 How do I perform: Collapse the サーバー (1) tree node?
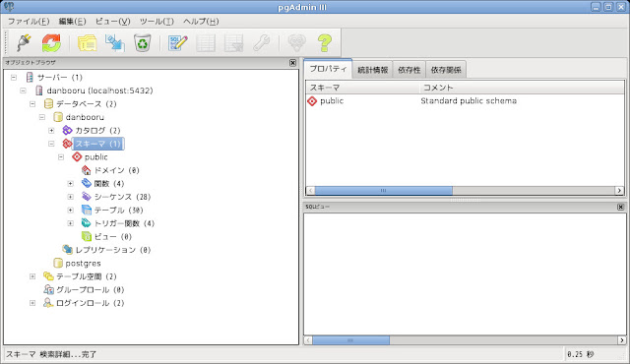tap(14, 77)
